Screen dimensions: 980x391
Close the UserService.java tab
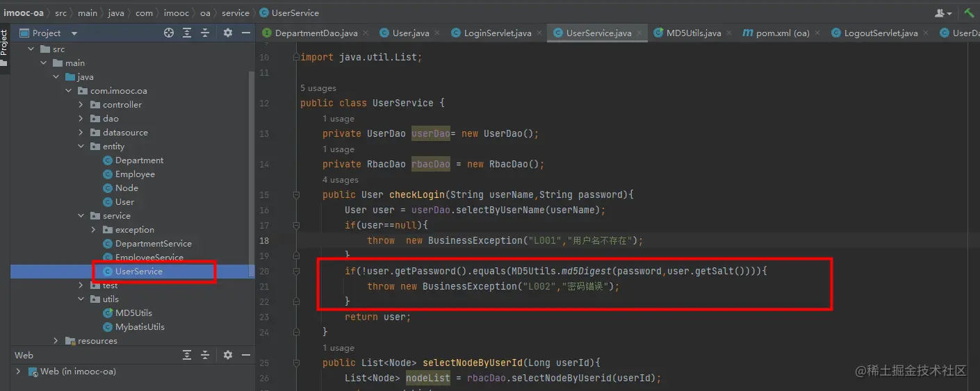pos(639,33)
